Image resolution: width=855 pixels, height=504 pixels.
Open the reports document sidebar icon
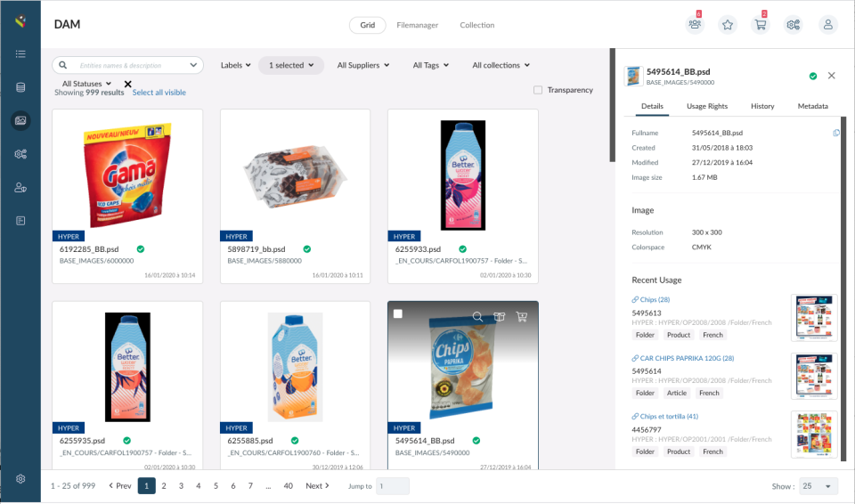point(20,221)
